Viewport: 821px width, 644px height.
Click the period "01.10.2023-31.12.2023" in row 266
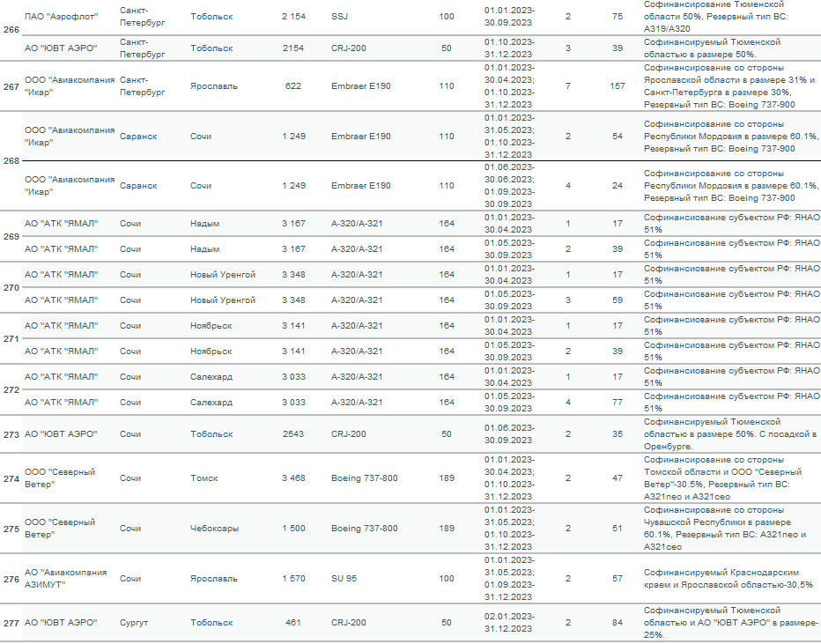pyautogui.click(x=509, y=48)
